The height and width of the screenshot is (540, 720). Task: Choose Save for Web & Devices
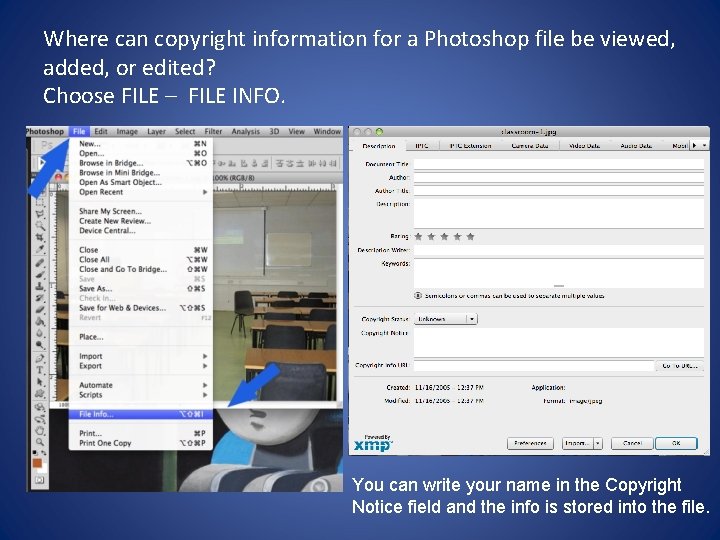141,308
